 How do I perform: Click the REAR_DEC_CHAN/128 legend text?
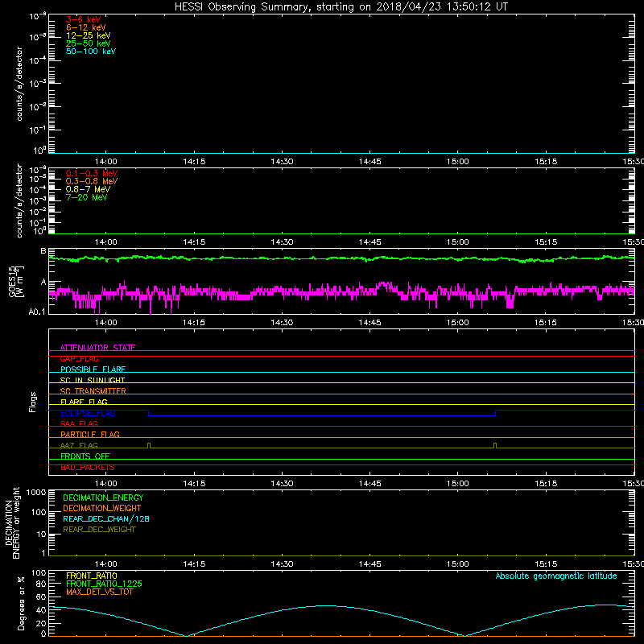tap(106, 518)
